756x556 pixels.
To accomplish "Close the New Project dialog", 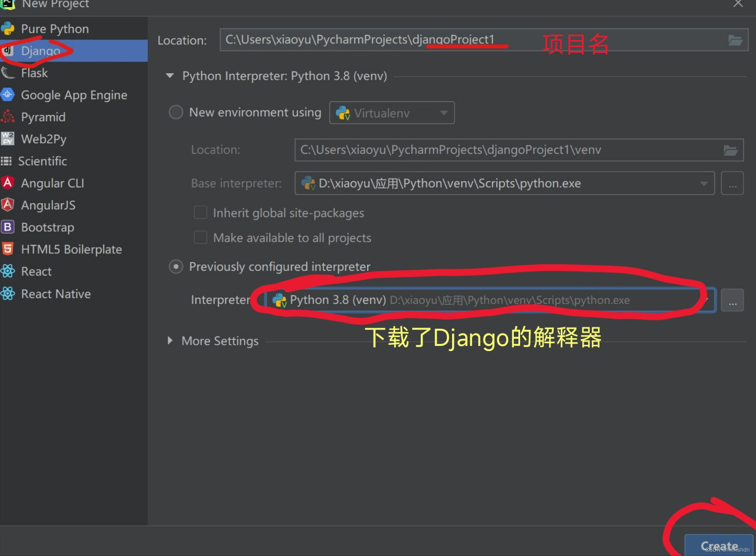I will tap(738, 4).
